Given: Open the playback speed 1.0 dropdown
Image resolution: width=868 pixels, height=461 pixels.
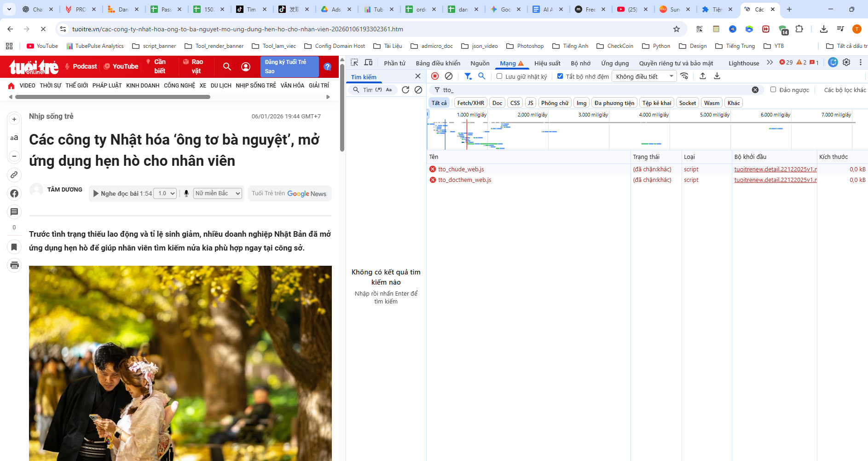Looking at the screenshot, I should tap(165, 193).
